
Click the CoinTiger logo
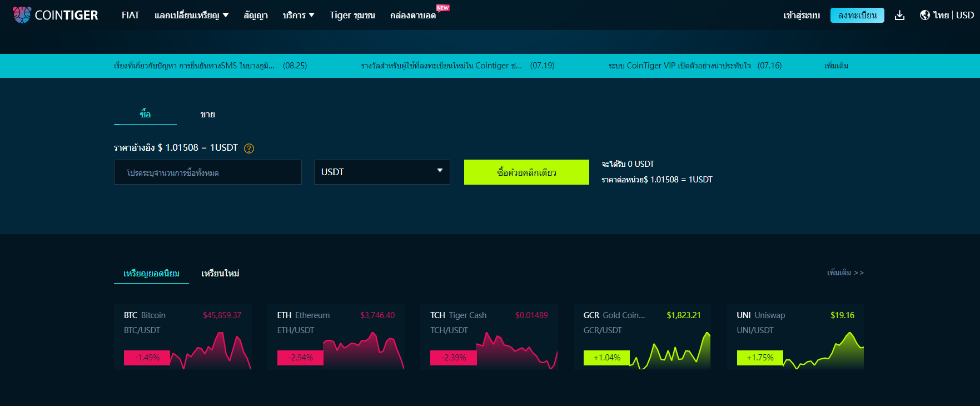pyautogui.click(x=55, y=15)
